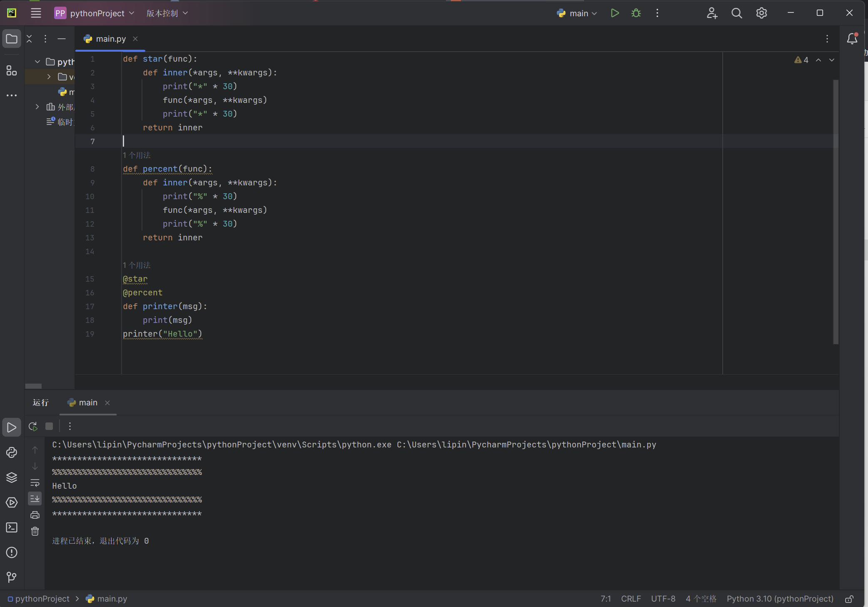Start debugging with the bug icon

pos(636,13)
